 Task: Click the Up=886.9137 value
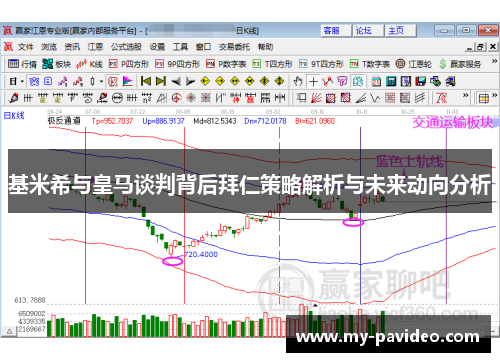coord(163,121)
